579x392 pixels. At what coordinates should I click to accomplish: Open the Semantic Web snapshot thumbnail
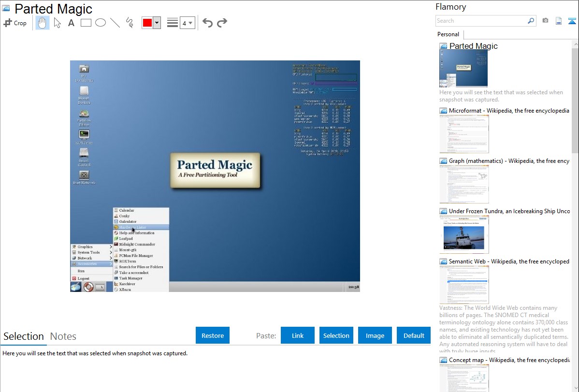(464, 284)
